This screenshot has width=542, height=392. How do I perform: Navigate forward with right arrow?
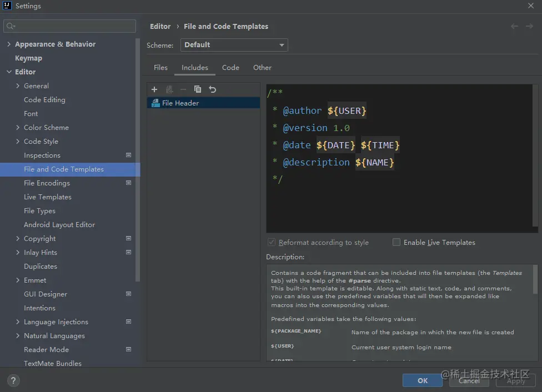click(x=529, y=26)
